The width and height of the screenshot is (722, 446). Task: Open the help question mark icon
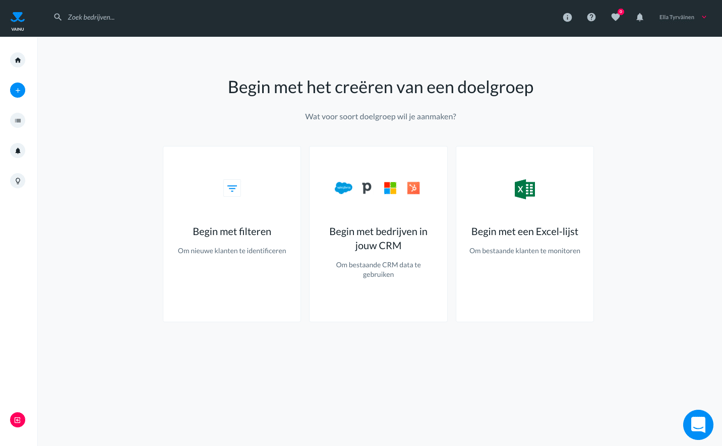pyautogui.click(x=591, y=17)
